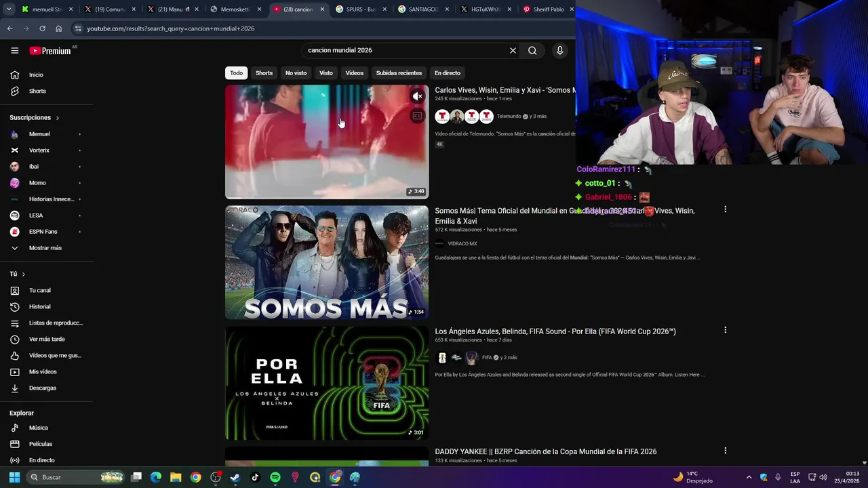The width and height of the screenshot is (868, 488).
Task: Select the 'Todo' filter chip
Action: pos(236,73)
